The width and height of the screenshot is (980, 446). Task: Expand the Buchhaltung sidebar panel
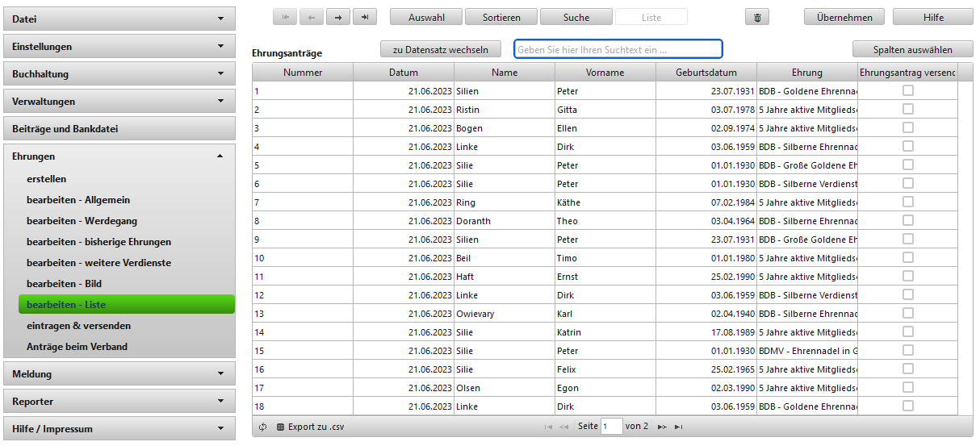point(119,74)
